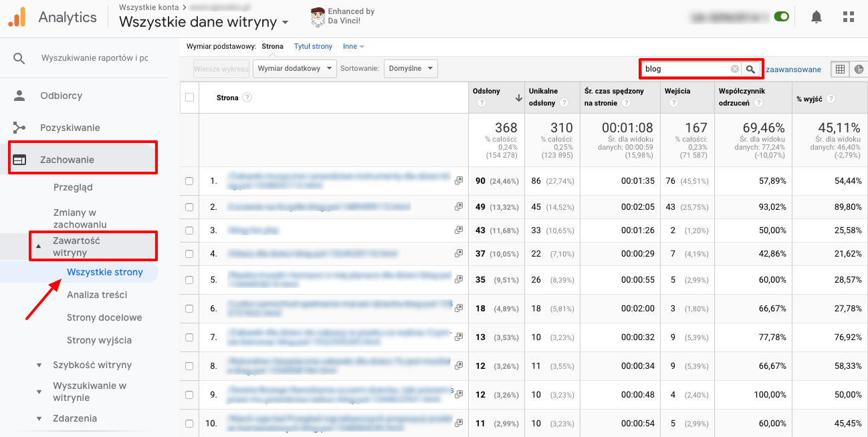Switch primary dimension to Tytuł strony
The width and height of the screenshot is (868, 437).
[x=313, y=47]
